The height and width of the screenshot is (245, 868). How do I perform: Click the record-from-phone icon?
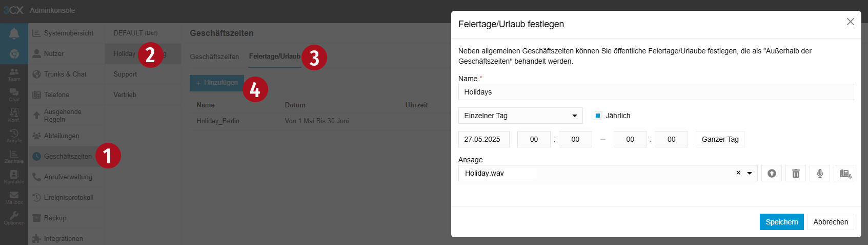[x=844, y=174]
